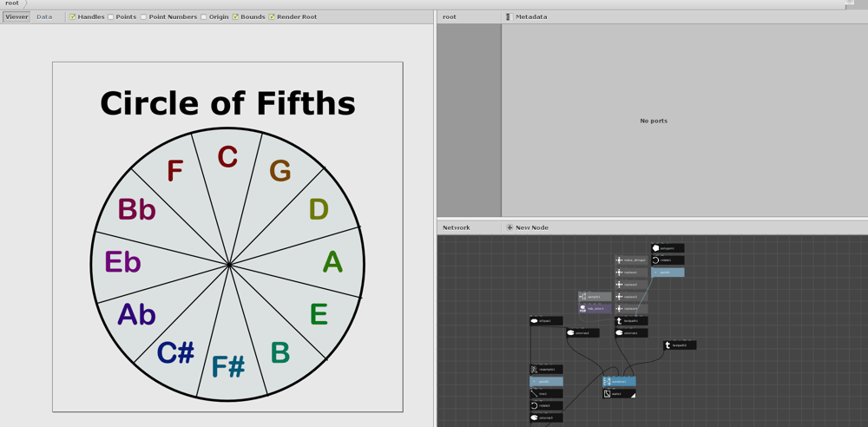Viewport: 868px width, 427px height.
Task: Switch to the Data tab
Action: click(x=44, y=17)
